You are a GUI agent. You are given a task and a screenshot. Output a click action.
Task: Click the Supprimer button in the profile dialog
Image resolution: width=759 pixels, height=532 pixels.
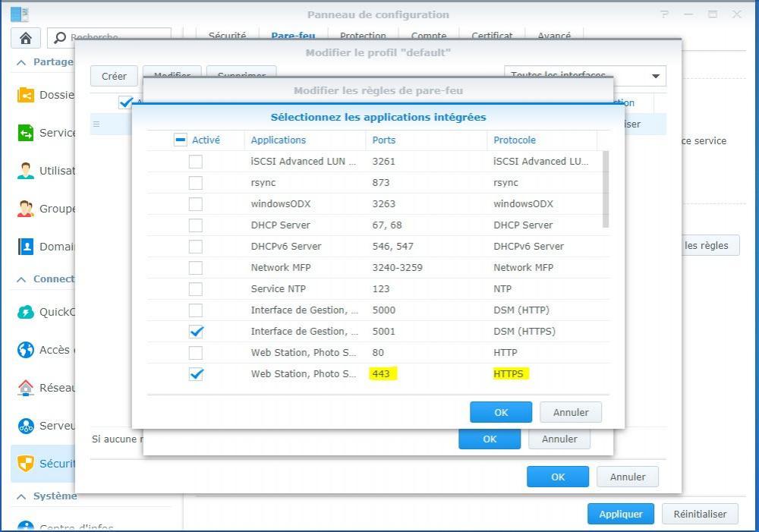pos(241,73)
